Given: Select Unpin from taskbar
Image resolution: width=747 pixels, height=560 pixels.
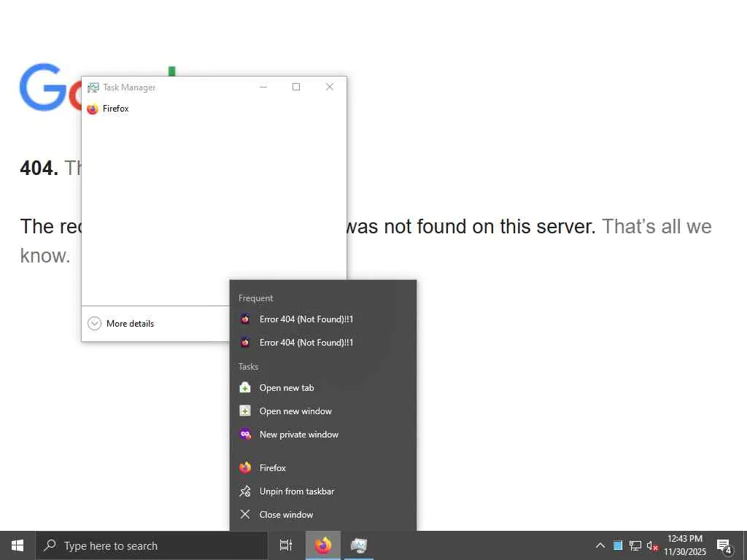Looking at the screenshot, I should (x=323, y=491).
